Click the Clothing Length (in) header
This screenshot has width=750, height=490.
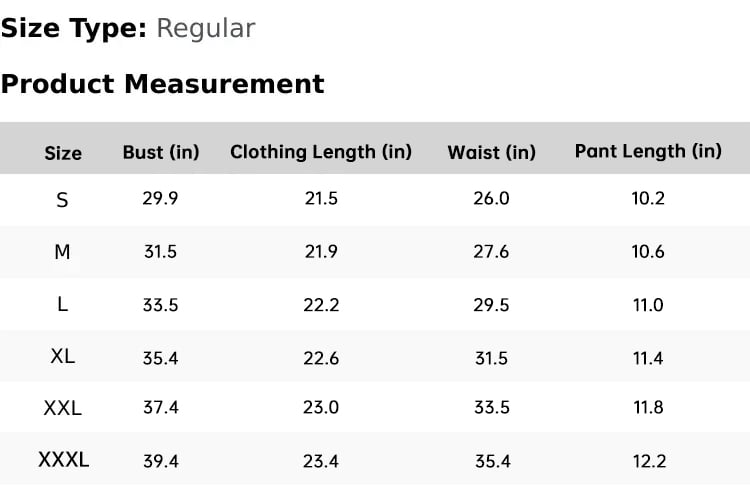click(321, 152)
